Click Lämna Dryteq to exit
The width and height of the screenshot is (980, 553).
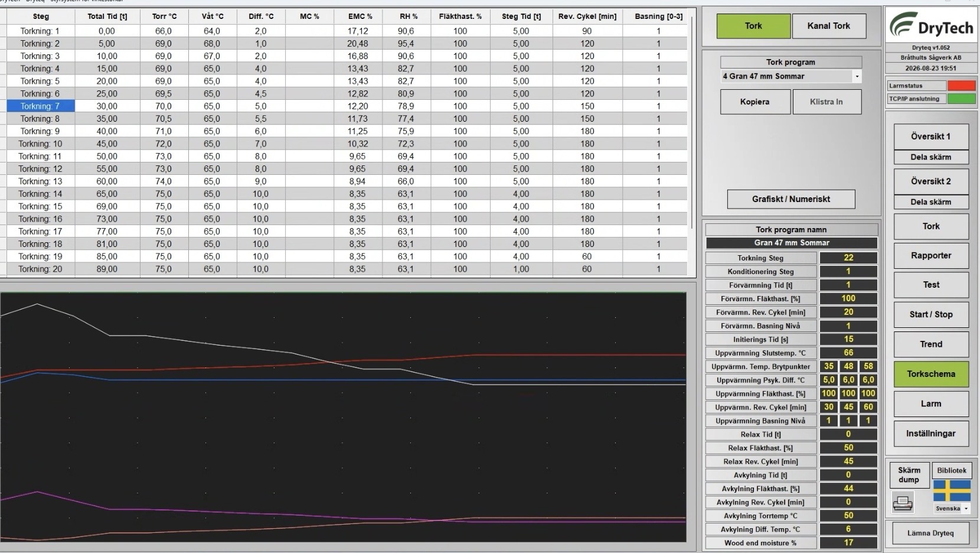[x=930, y=533]
